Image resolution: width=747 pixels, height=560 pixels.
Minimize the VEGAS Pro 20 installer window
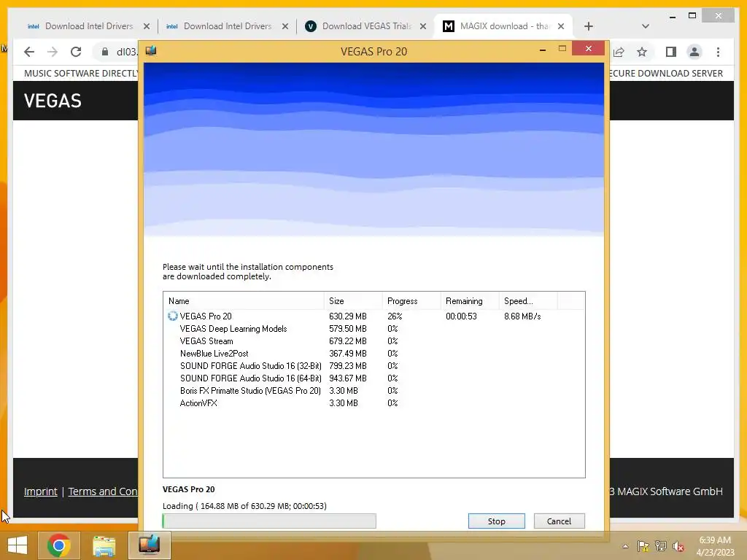click(542, 50)
